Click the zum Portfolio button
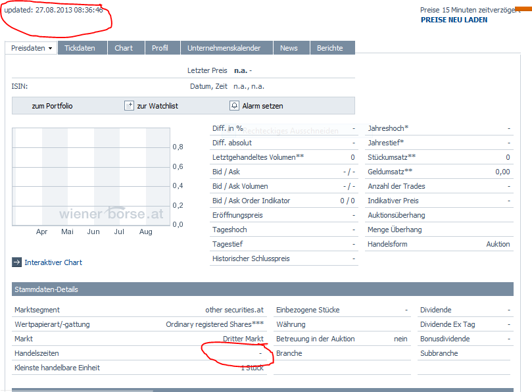 53,105
